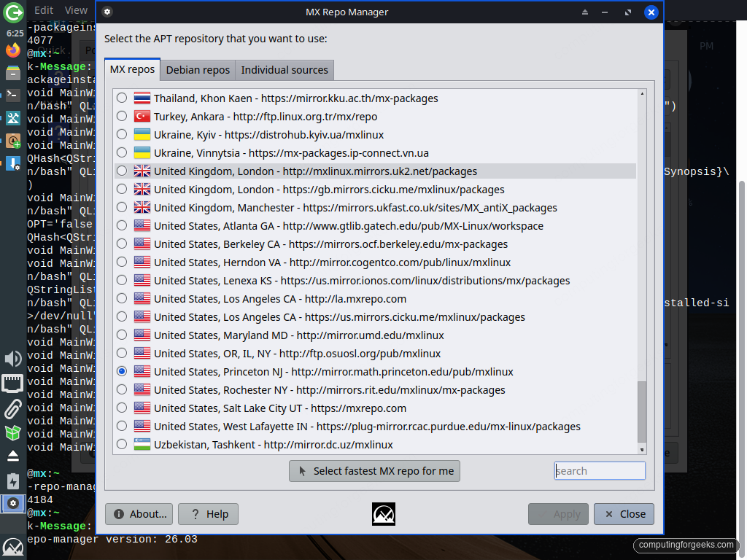Open MX updater download icon in panel
This screenshot has height=560, width=747.
tap(13, 163)
